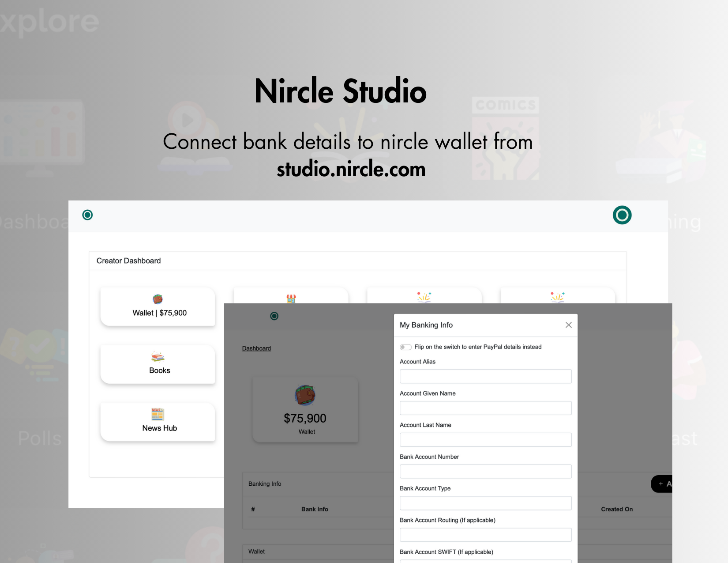Follow the Dashboard breadcrumb link
Viewport: 728px width, 563px height.
[256, 348]
